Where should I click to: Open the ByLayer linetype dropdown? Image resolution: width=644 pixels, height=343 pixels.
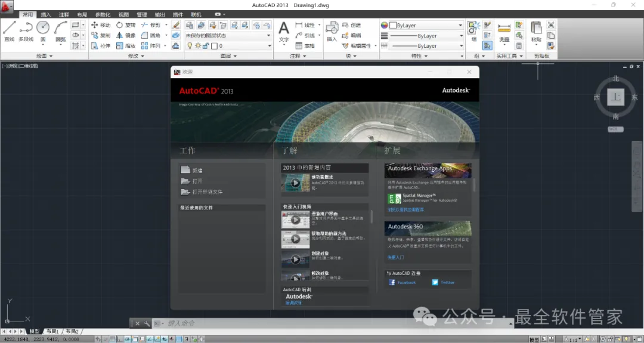(426, 46)
